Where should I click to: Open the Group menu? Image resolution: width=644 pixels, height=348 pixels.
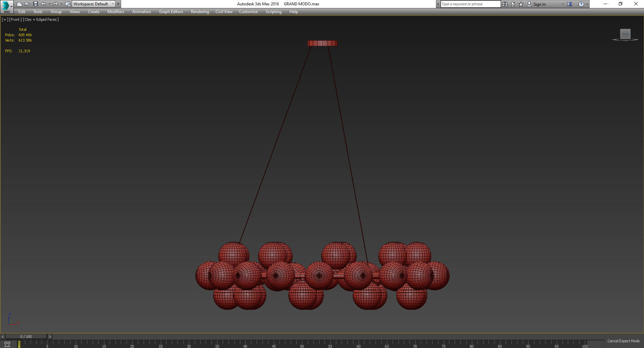coord(56,12)
